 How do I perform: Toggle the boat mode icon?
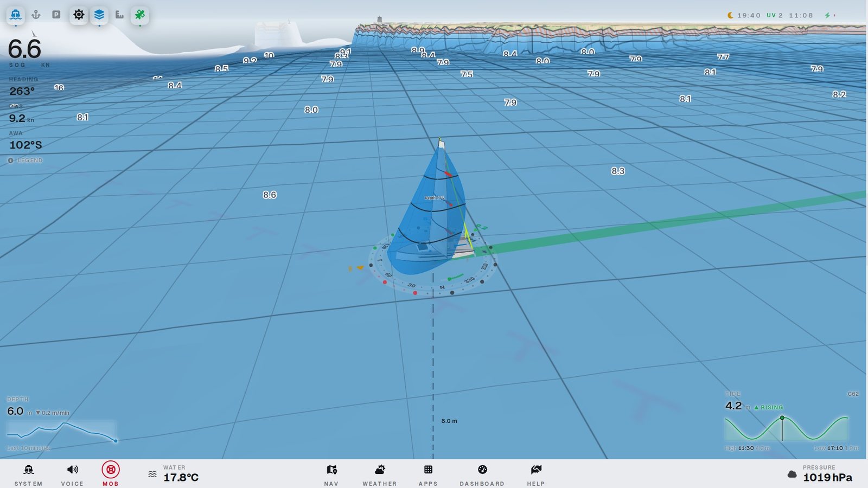pyautogui.click(x=16, y=15)
